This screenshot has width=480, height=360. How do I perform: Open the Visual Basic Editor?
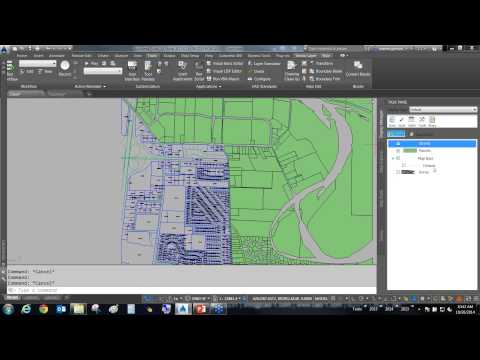tap(225, 63)
